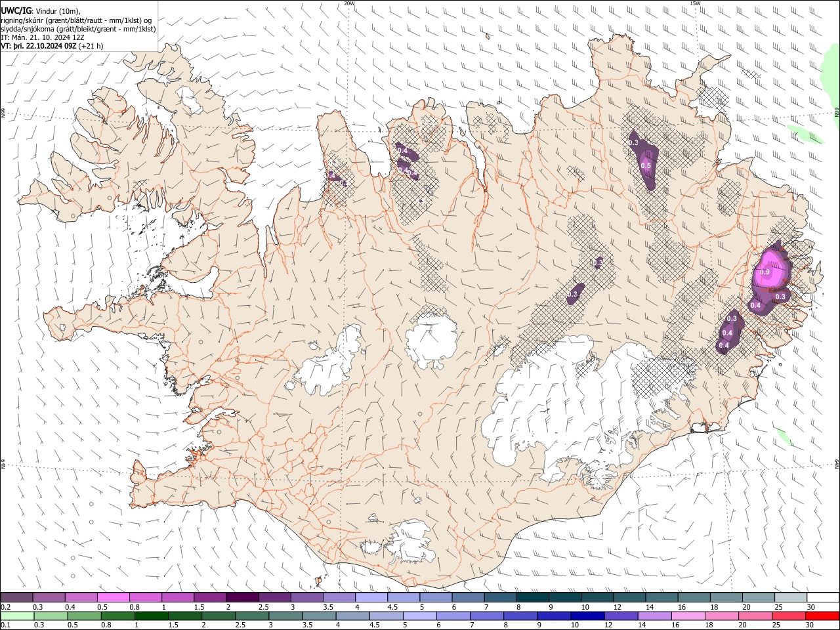Click the 'rigning/skúrir (grænt/blátt/rautt - mm/1klst) og' legend line
This screenshot has height=630, width=840.
click(x=77, y=20)
